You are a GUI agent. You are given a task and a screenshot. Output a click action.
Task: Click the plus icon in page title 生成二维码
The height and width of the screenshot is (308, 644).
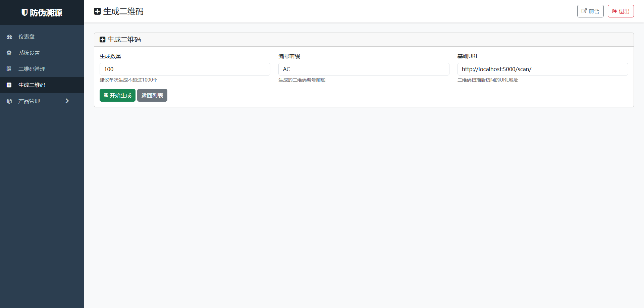tap(97, 11)
